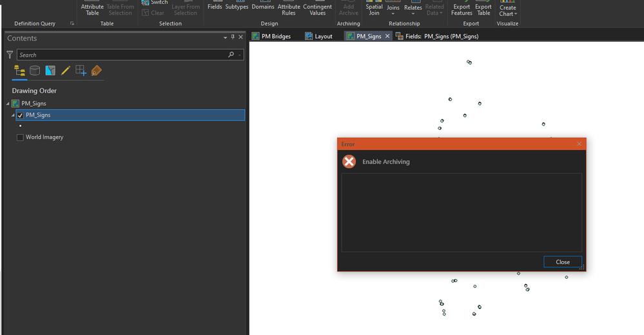Screen dimensions: 644x335
Task: Click the Clear selection button
Action: click(153, 13)
